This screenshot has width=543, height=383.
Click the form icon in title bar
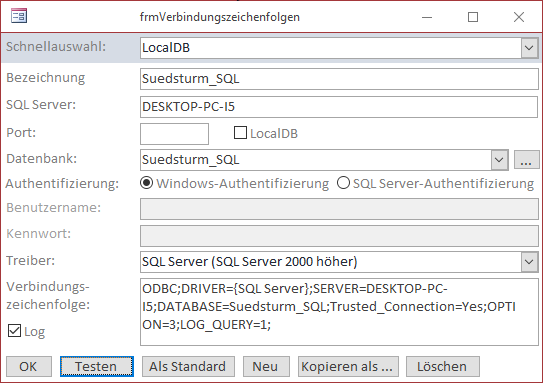[19, 16]
